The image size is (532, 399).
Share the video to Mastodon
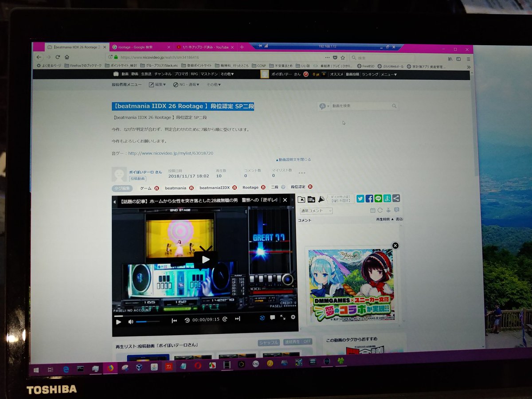(x=387, y=199)
